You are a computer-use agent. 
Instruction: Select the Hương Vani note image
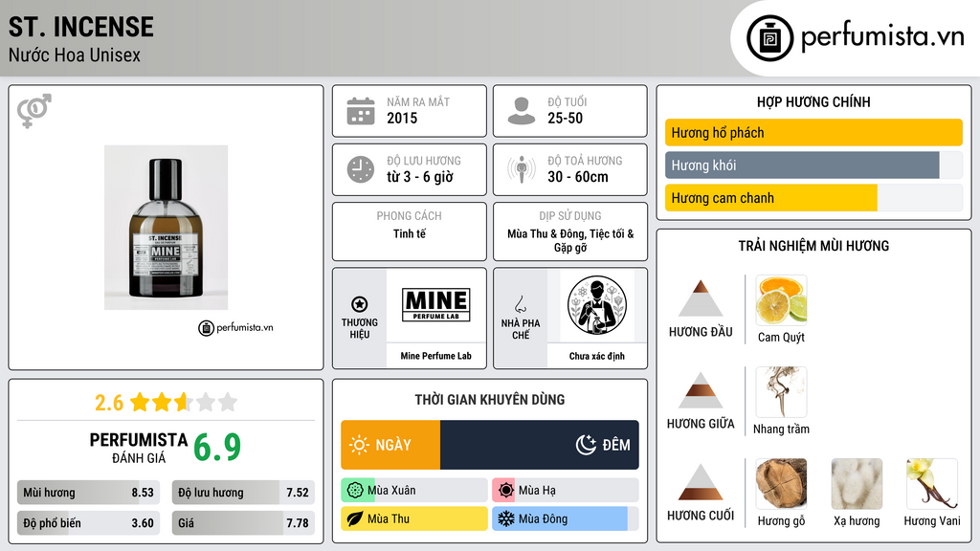(932, 484)
